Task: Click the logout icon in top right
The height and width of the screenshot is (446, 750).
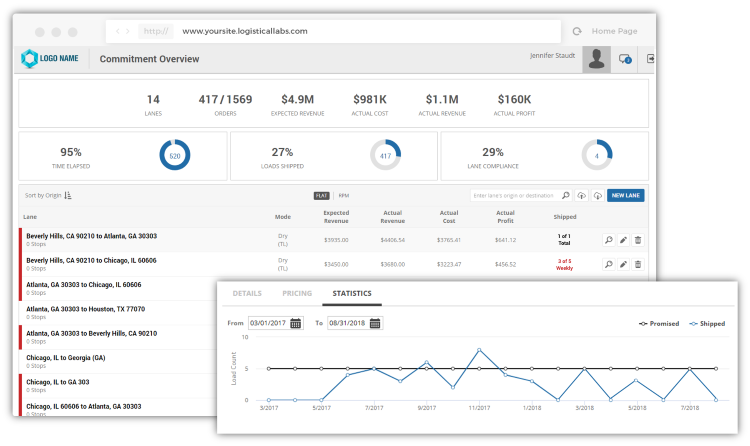Action: [650, 59]
